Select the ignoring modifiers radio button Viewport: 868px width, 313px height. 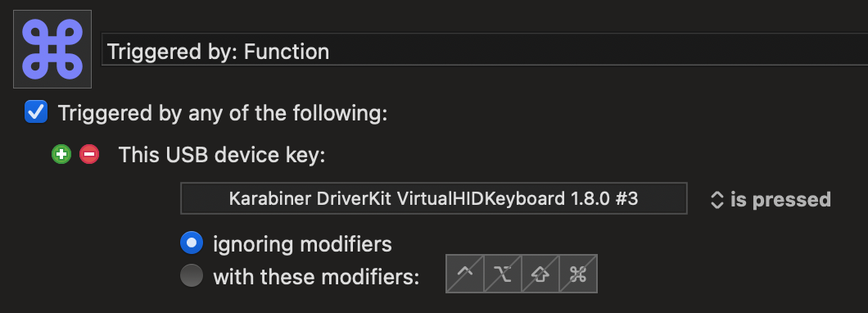click(192, 243)
